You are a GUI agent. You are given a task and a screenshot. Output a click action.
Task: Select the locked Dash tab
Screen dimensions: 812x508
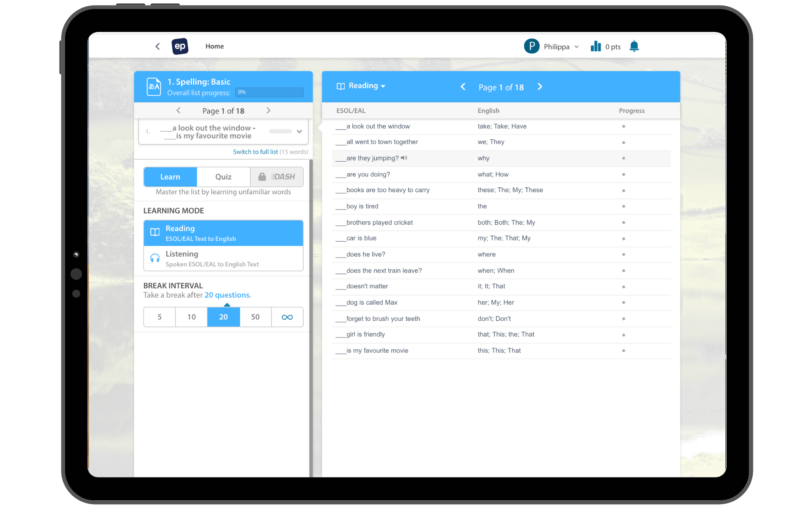coord(277,177)
